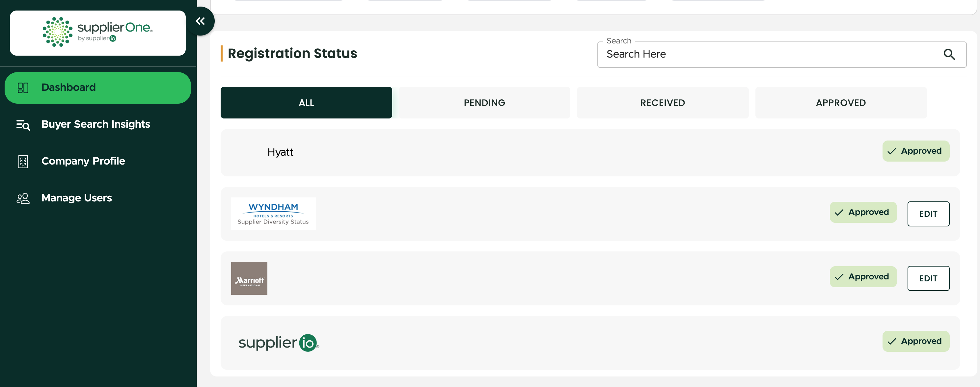Click the Hyatt company name
This screenshot has height=387, width=980.
point(280,152)
